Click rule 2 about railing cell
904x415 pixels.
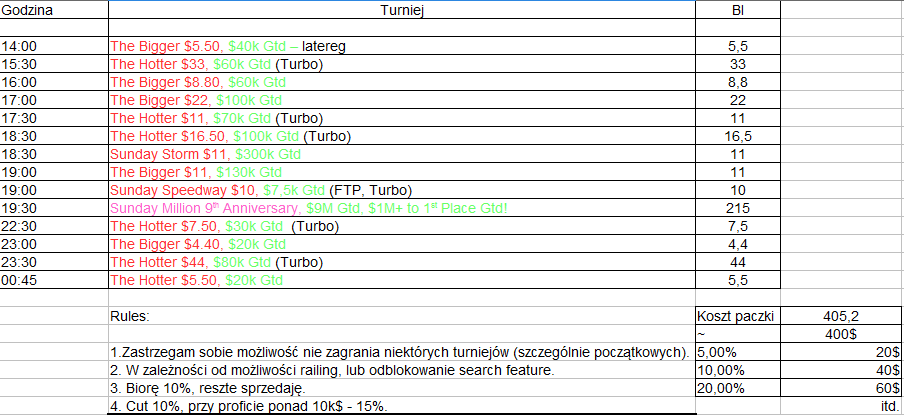click(402, 369)
